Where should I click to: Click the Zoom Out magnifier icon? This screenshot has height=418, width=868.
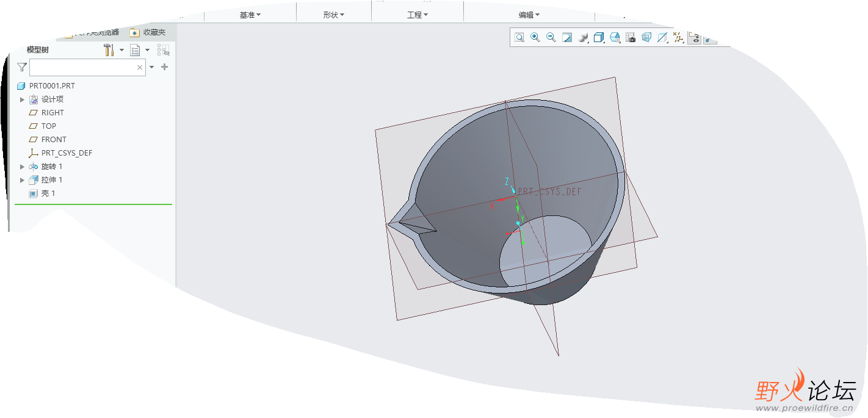click(x=551, y=38)
